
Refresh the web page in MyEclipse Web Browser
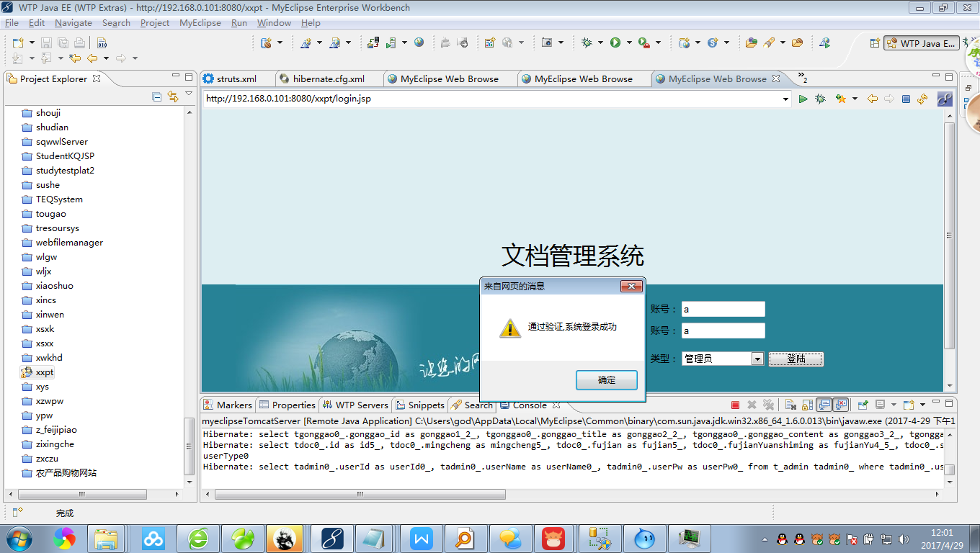(x=922, y=99)
